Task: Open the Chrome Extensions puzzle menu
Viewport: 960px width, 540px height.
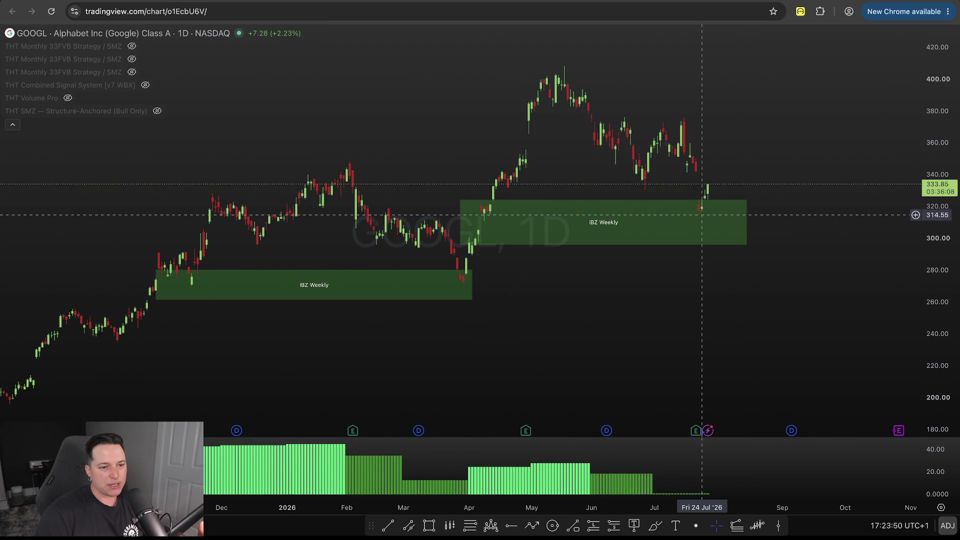Action: (x=820, y=11)
